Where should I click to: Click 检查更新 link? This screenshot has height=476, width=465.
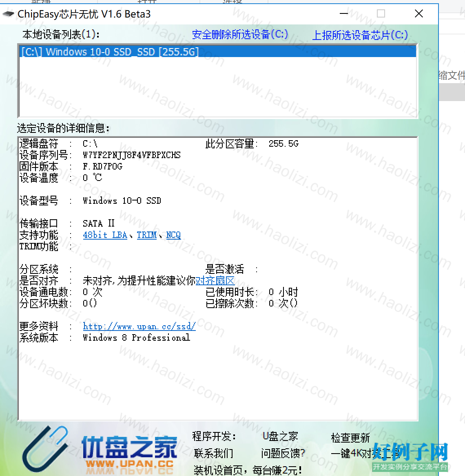click(x=350, y=438)
